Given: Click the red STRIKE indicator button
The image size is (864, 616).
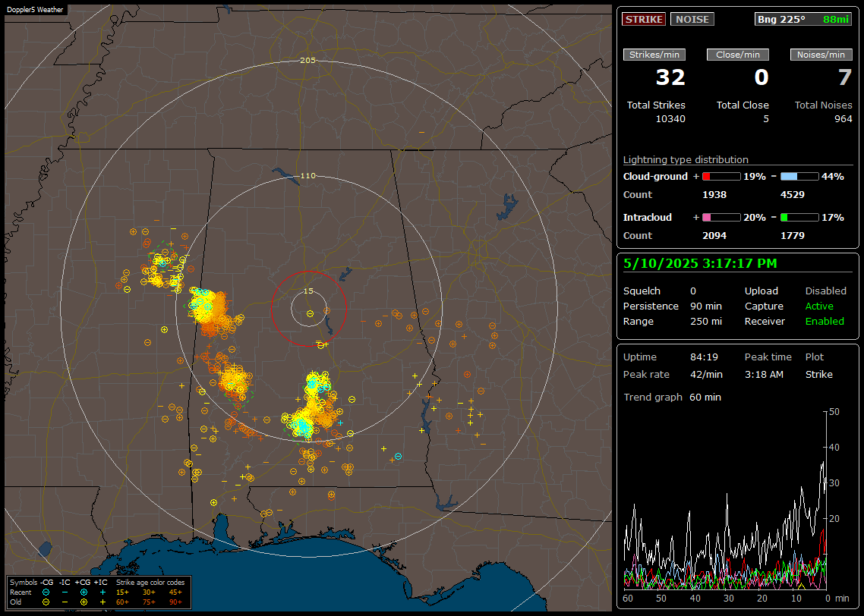Looking at the screenshot, I should pos(644,19).
